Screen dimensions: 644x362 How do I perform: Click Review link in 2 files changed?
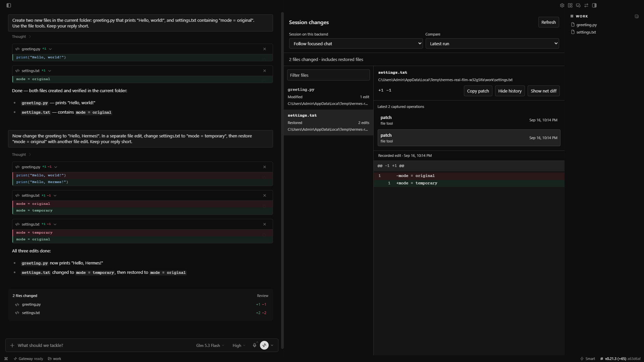[x=263, y=296]
